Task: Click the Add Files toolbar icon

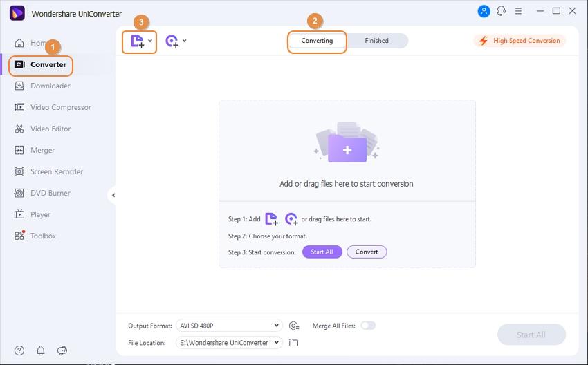Action: (x=137, y=41)
